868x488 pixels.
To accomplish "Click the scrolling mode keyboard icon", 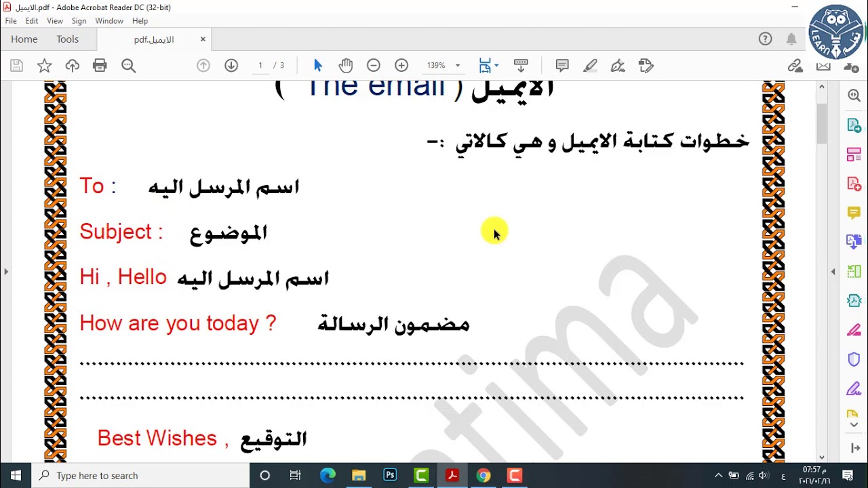I will click(x=521, y=66).
